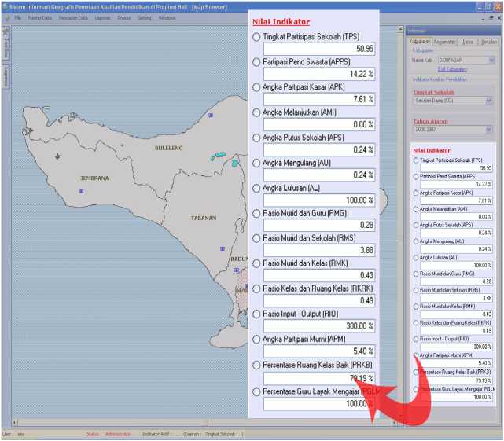
Task: Click the Edit Kabupaten link
Action: (x=451, y=69)
